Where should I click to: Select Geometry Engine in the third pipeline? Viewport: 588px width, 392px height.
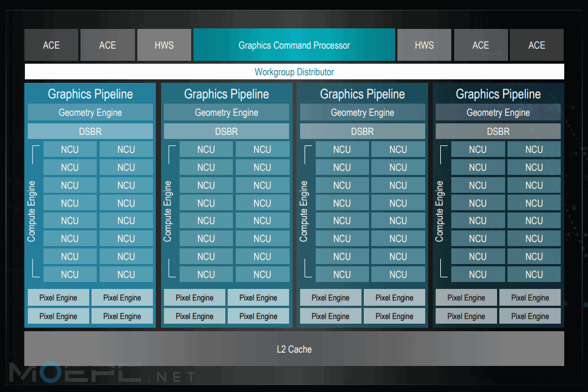(362, 112)
